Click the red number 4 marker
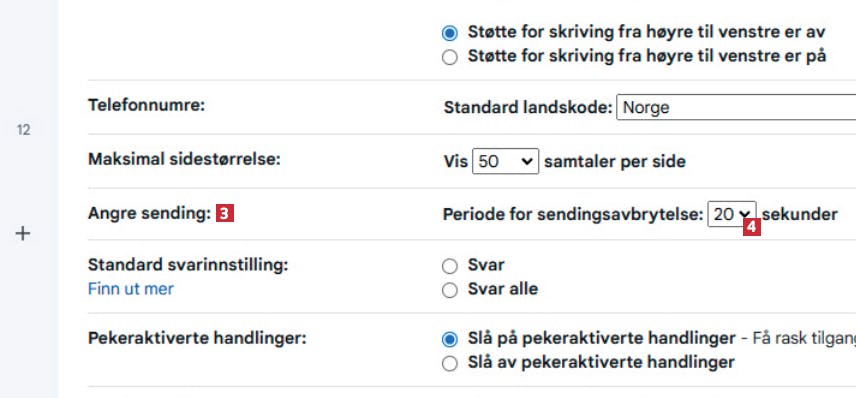The image size is (856, 398). (752, 227)
